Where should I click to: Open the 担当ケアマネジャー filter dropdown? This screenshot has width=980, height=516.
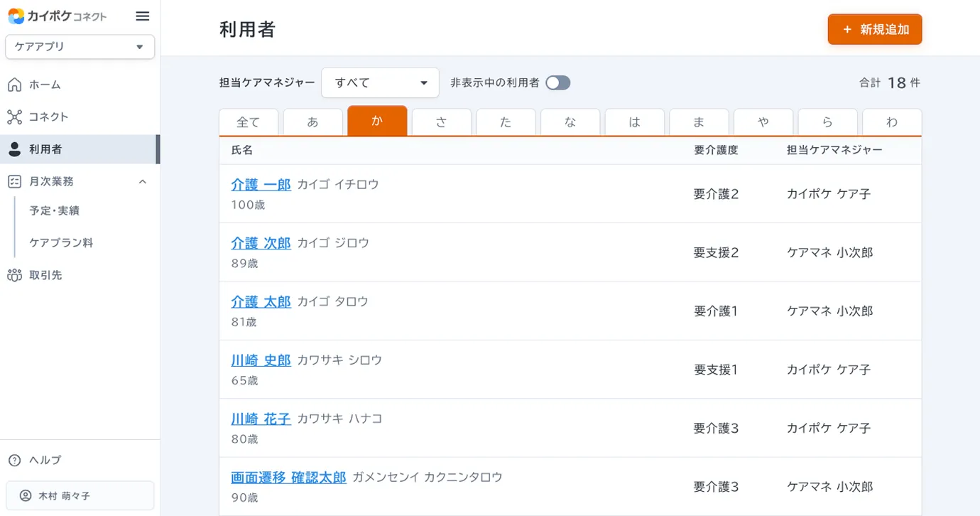[x=380, y=83]
